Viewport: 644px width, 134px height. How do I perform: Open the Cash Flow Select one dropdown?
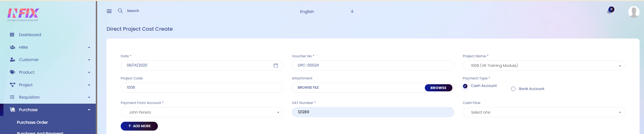pos(544,112)
